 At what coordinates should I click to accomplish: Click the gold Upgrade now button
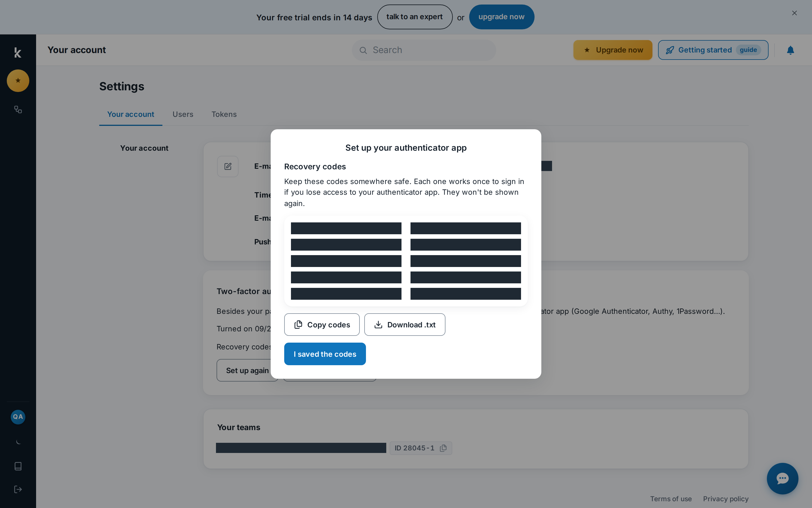(613, 50)
